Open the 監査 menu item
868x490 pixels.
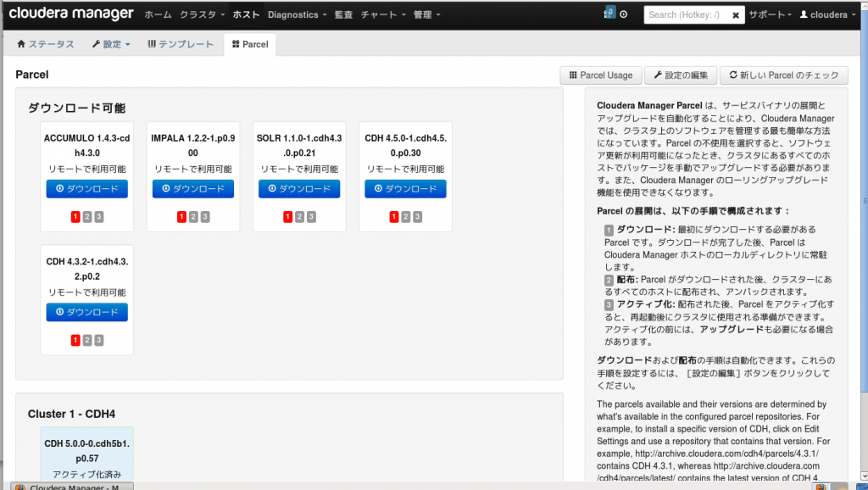pyautogui.click(x=344, y=15)
